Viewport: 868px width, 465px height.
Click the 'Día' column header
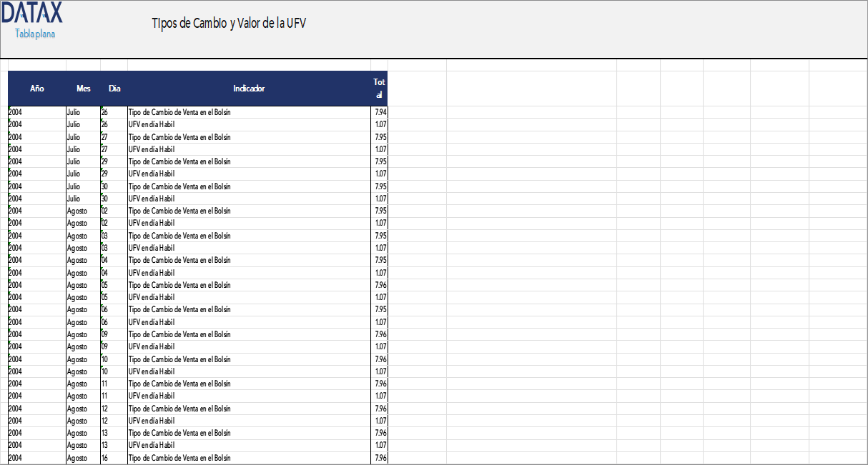[x=114, y=89]
